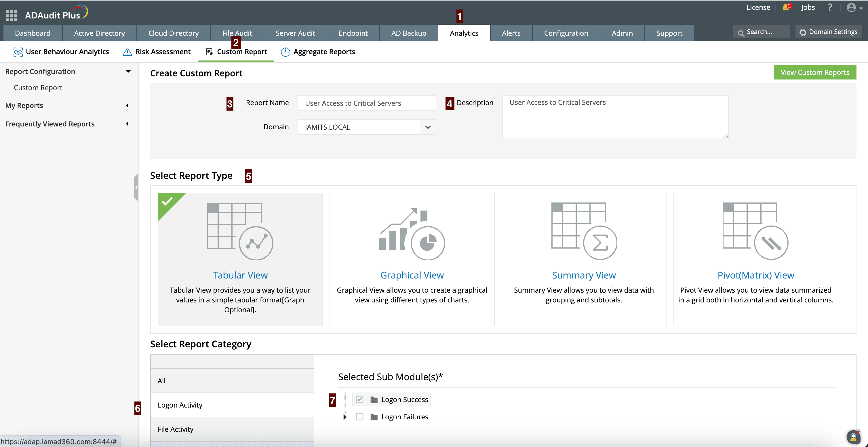Screen dimensions: 868x447
Task: Check the Logon Failures checkbox
Action: pos(359,417)
